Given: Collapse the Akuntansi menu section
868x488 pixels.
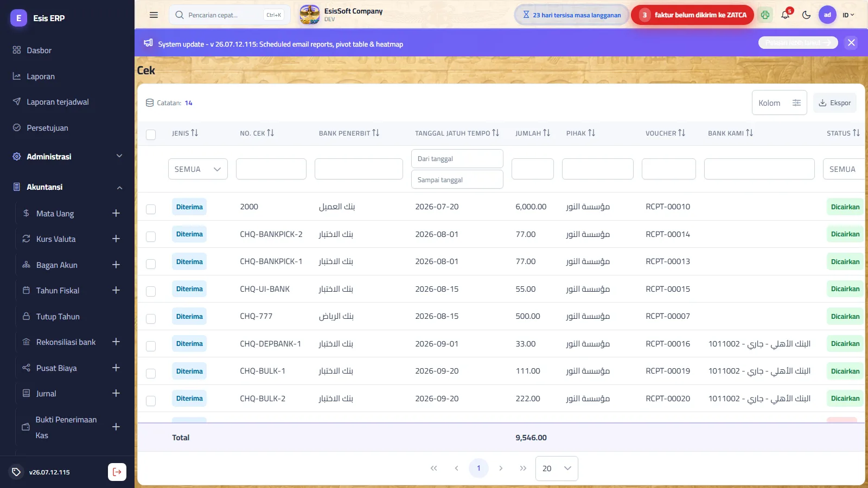Looking at the screenshot, I should point(67,187).
